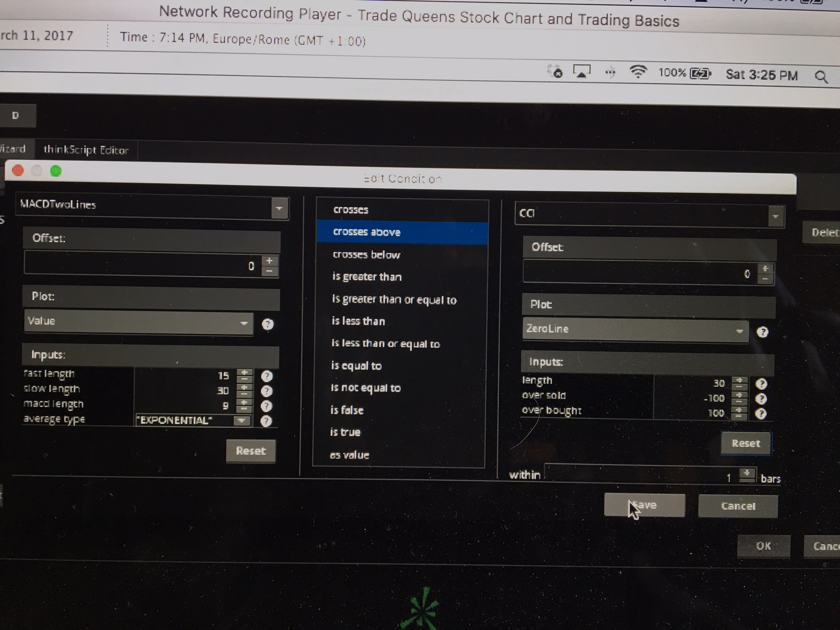
Task: Click the Save button
Action: [644, 505]
